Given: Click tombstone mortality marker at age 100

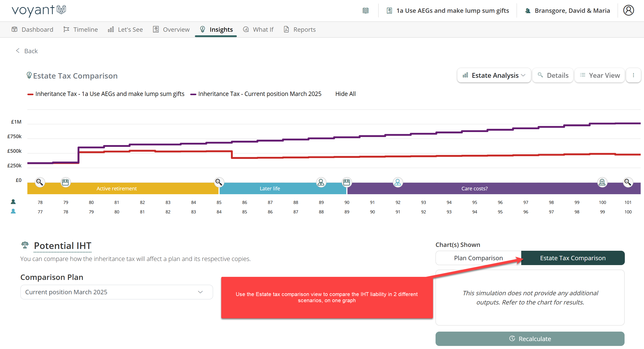Looking at the screenshot, I should click(x=602, y=182).
